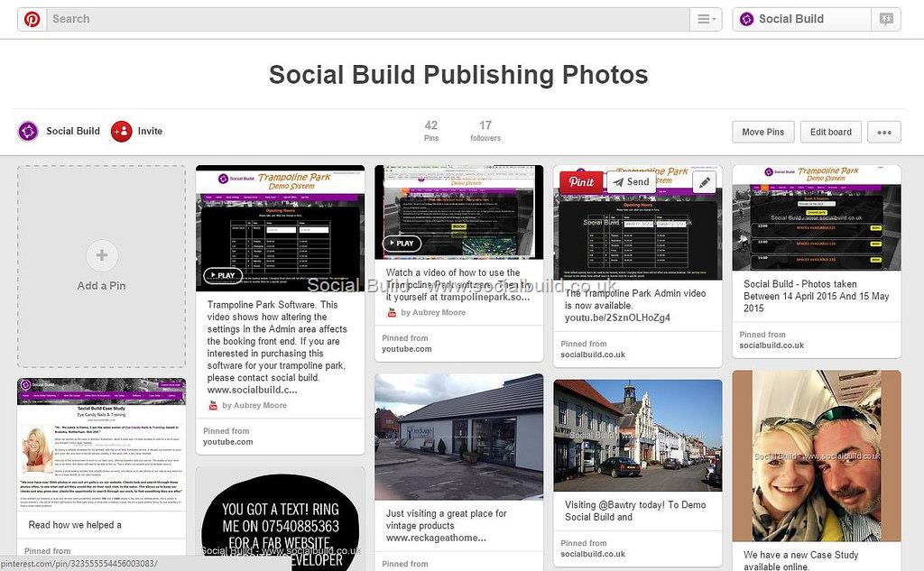Open the three-dots board options menu
This screenshot has height=571, width=924.
[x=884, y=132]
